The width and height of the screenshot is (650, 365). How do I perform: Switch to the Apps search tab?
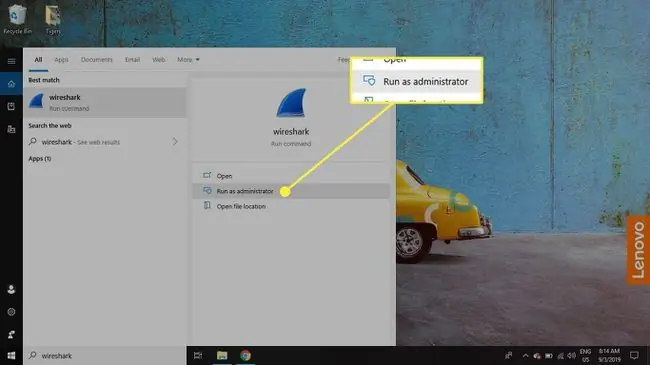[x=61, y=60]
